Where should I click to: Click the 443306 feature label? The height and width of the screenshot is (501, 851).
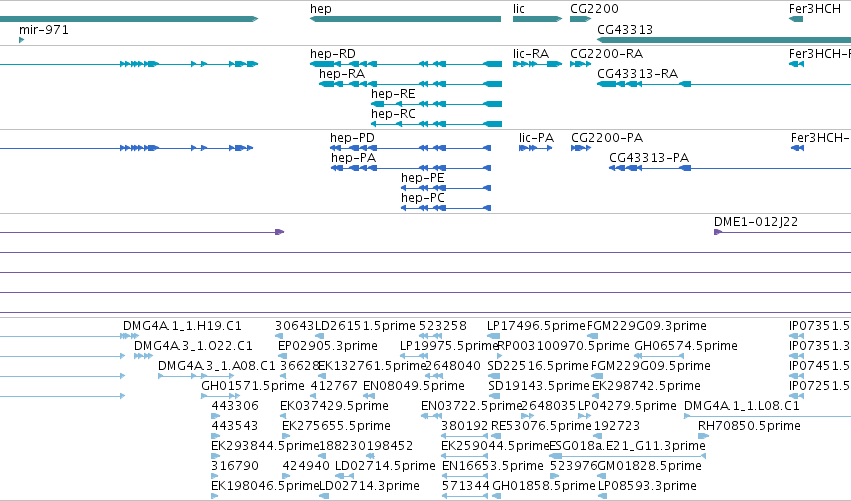(235, 407)
